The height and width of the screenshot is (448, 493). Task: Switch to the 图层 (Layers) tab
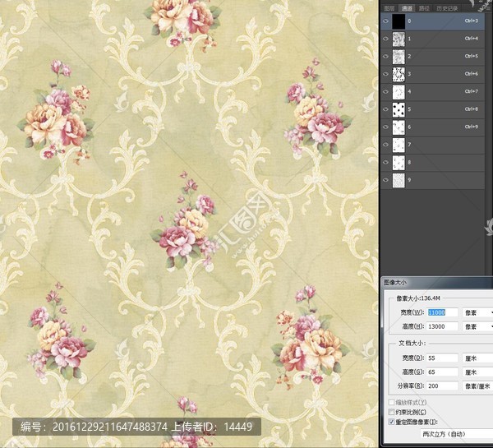point(389,8)
